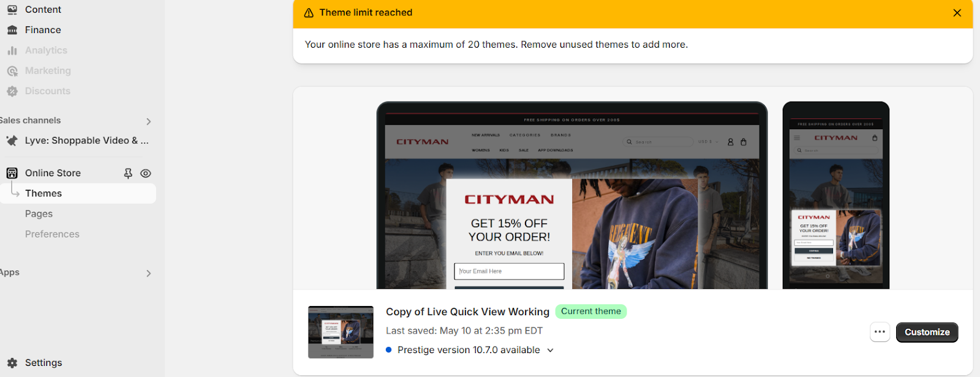Unpin Online Store using the pin icon
Viewport: 980px width, 377px height.
click(128, 174)
